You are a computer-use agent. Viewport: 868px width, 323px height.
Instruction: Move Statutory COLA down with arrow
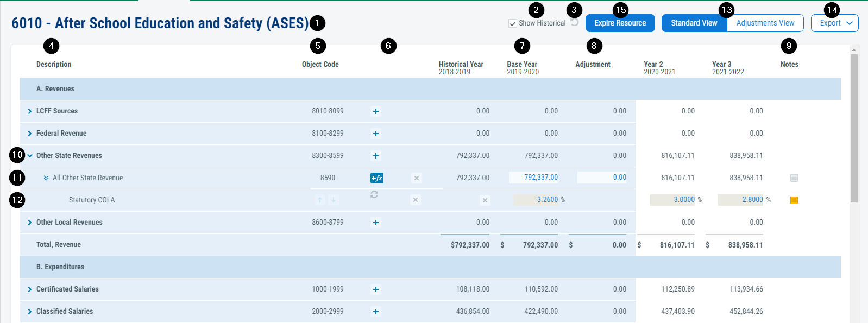(334, 200)
